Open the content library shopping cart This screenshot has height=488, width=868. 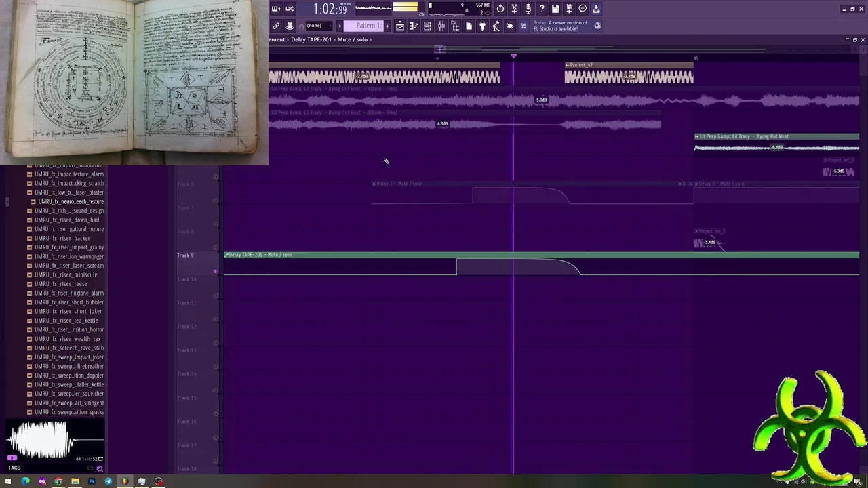click(524, 26)
